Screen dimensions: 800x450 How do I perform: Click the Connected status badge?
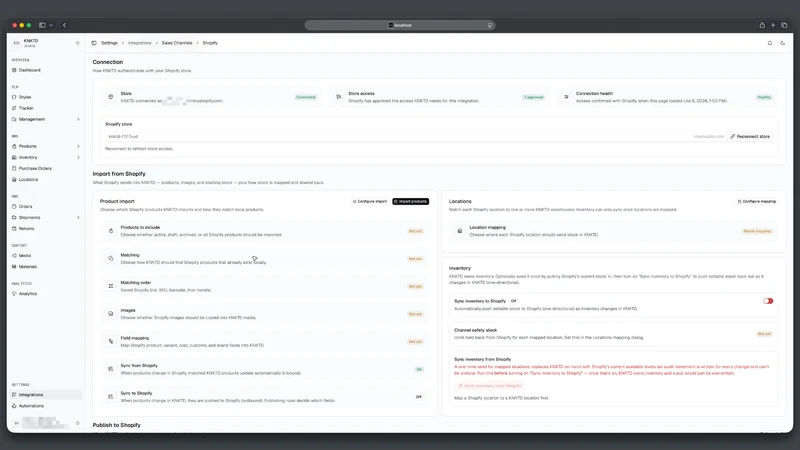(306, 97)
